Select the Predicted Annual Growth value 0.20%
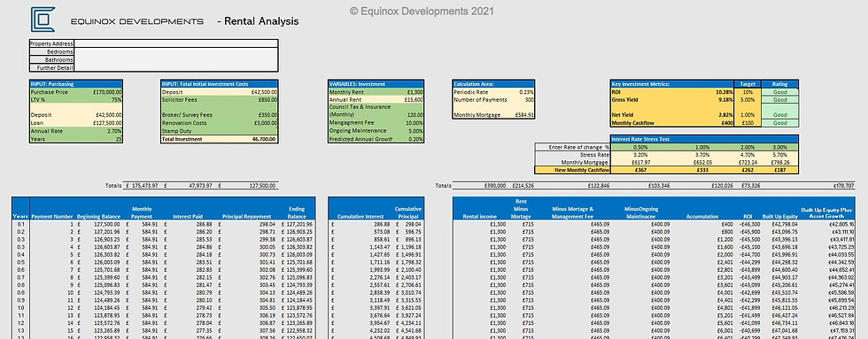The height and width of the screenshot is (339, 868). click(x=416, y=139)
